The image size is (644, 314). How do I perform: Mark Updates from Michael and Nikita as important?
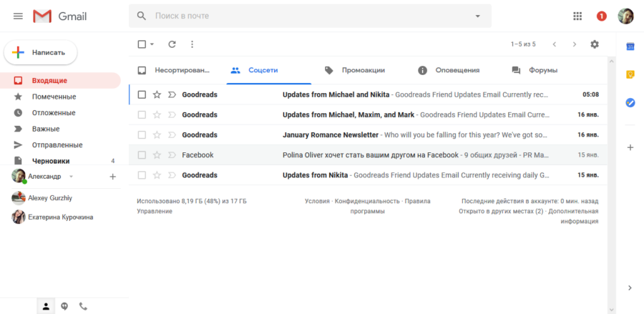(172, 95)
